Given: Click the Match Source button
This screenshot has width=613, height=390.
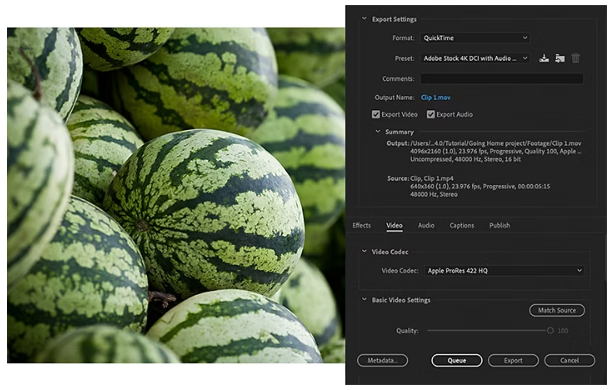Looking at the screenshot, I should tap(557, 310).
